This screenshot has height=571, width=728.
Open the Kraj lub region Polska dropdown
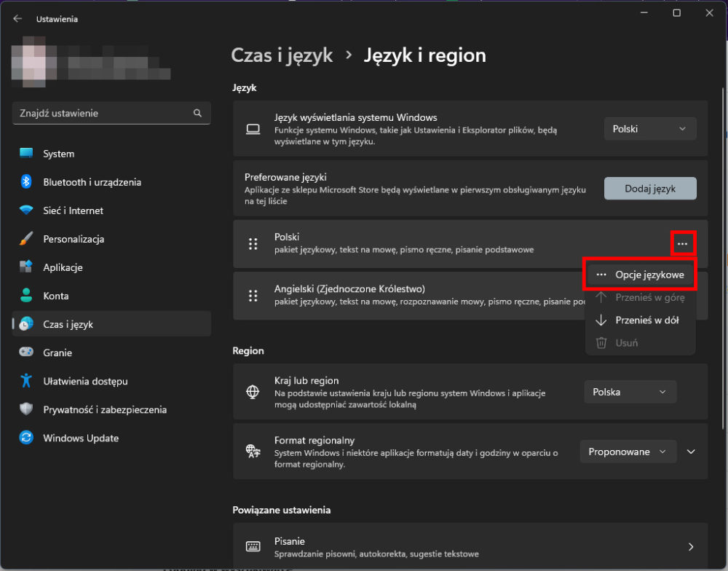click(x=630, y=392)
